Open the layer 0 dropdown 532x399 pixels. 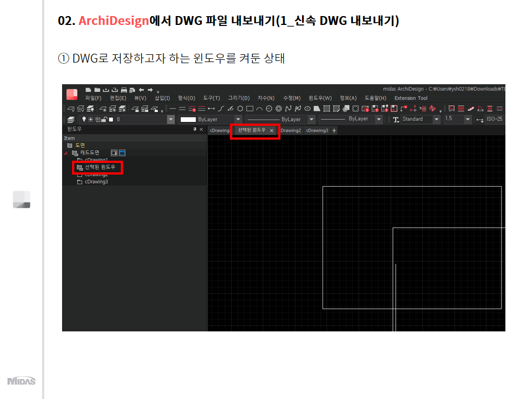click(171, 120)
